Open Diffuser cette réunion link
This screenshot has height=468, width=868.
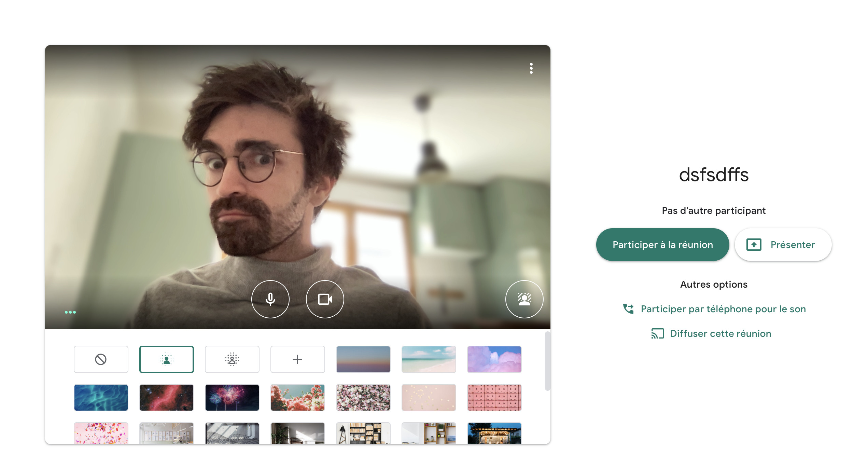711,333
